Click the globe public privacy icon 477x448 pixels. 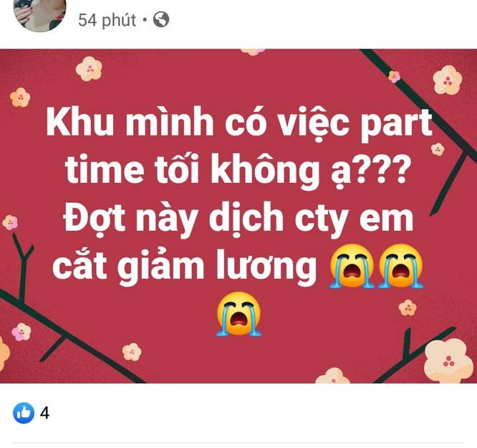[161, 19]
